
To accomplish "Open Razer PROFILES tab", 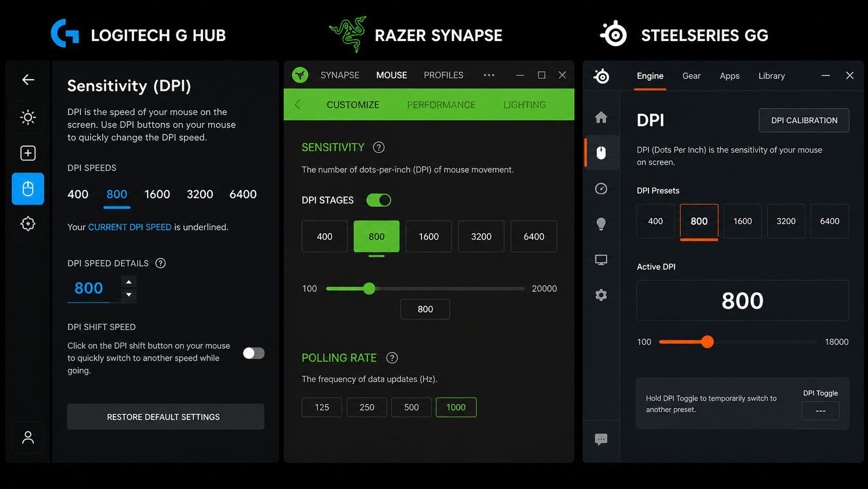I will 443,75.
